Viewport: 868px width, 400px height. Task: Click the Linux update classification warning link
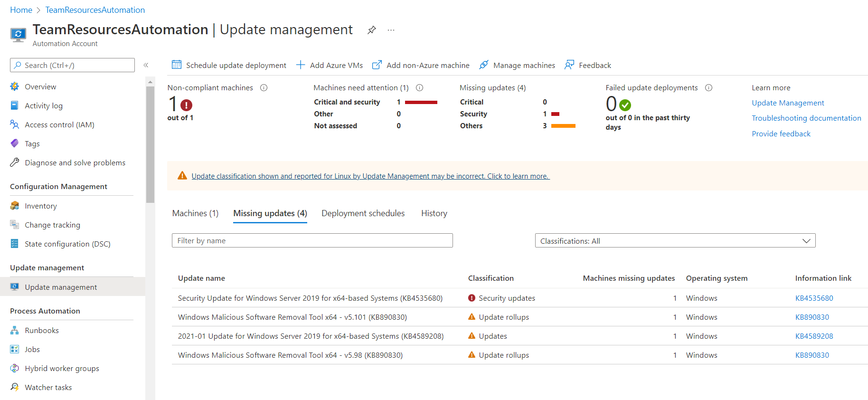(370, 176)
